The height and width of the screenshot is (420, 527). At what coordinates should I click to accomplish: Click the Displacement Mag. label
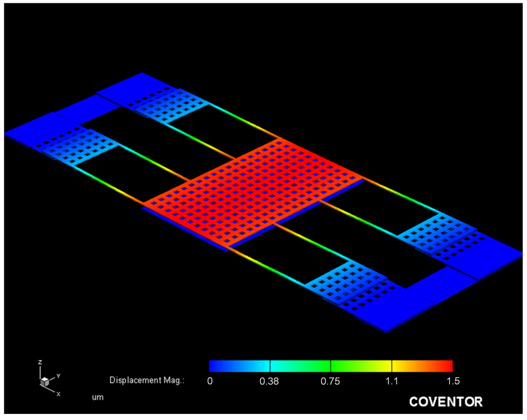(x=147, y=380)
